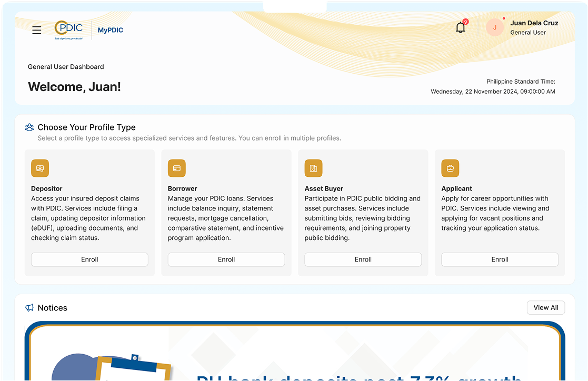Open the bank deposits notice banner
The image size is (588, 381).
coord(295,352)
